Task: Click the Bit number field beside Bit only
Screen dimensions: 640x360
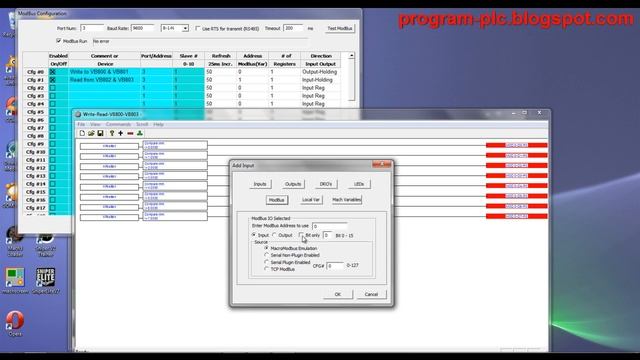Action: [327, 235]
